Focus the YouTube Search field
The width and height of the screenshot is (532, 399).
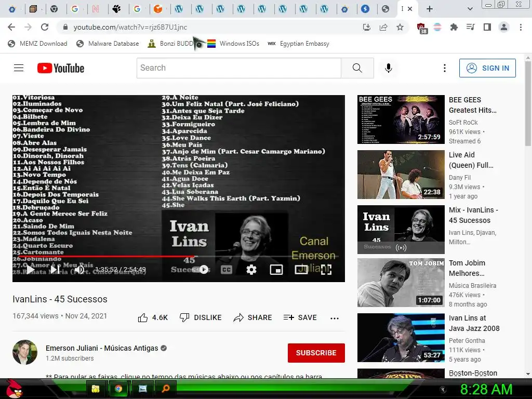click(239, 68)
